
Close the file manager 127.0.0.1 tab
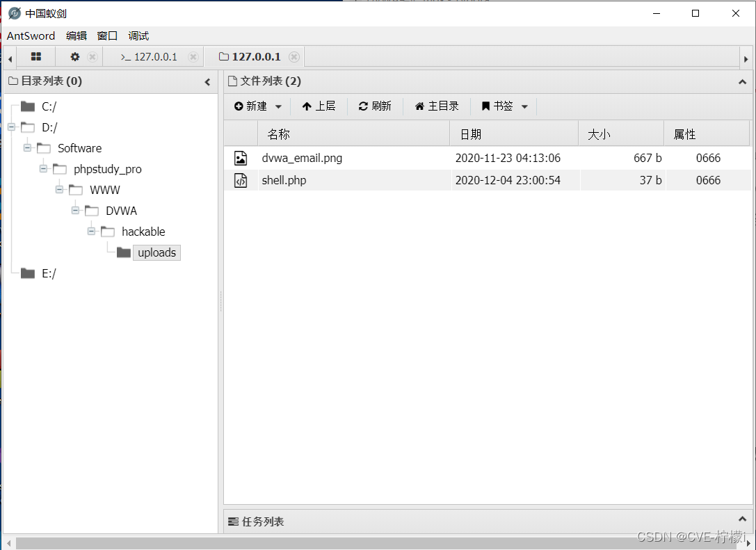click(x=294, y=57)
